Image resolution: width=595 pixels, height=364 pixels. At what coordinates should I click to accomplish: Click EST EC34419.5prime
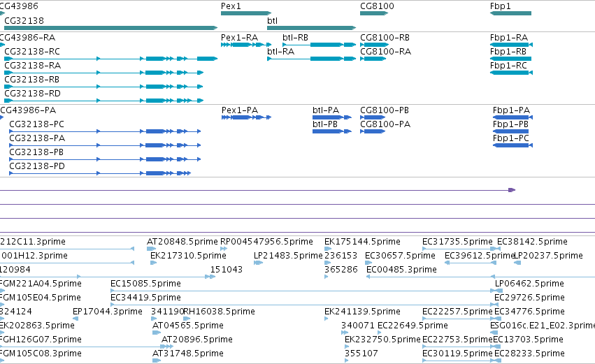(x=145, y=298)
